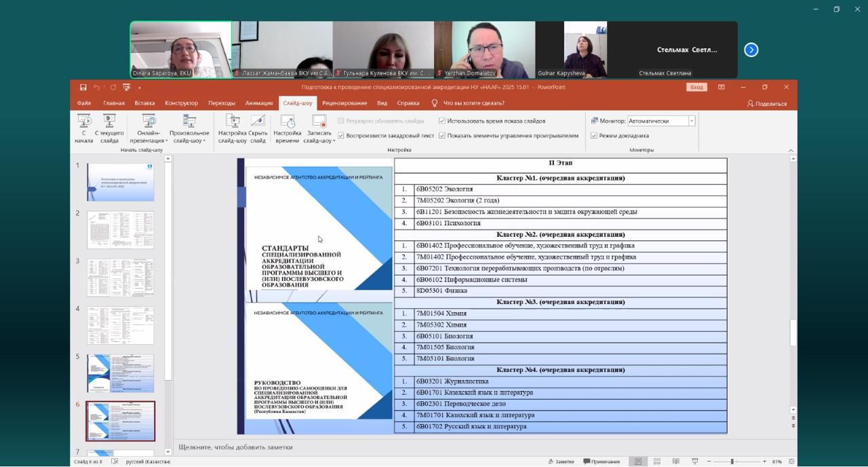Click Hide Slide (Скрыть слайд) icon
868x467 pixels.
pyautogui.click(x=258, y=128)
